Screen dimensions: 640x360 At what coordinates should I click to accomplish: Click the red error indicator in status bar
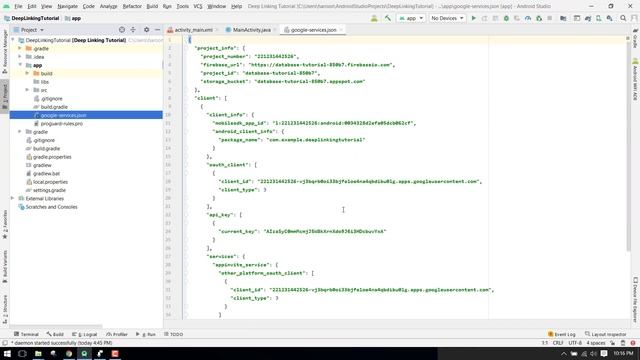(x=633, y=343)
